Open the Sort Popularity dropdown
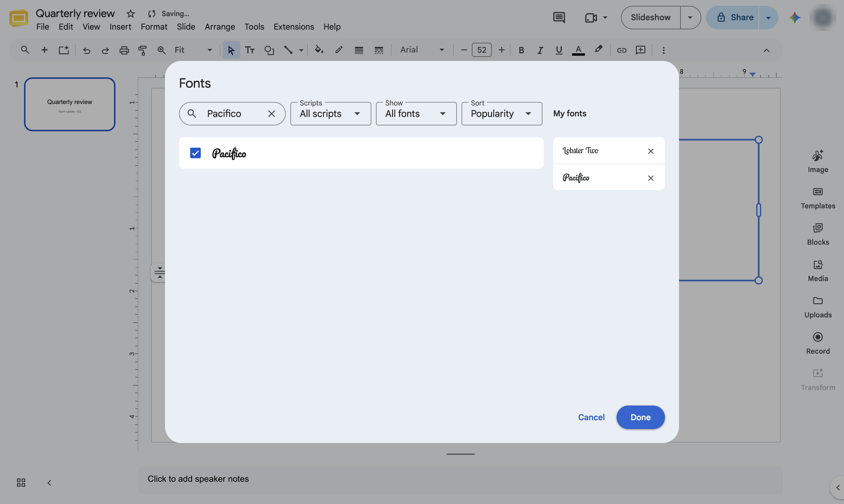The height and width of the screenshot is (504, 844). coord(502,114)
